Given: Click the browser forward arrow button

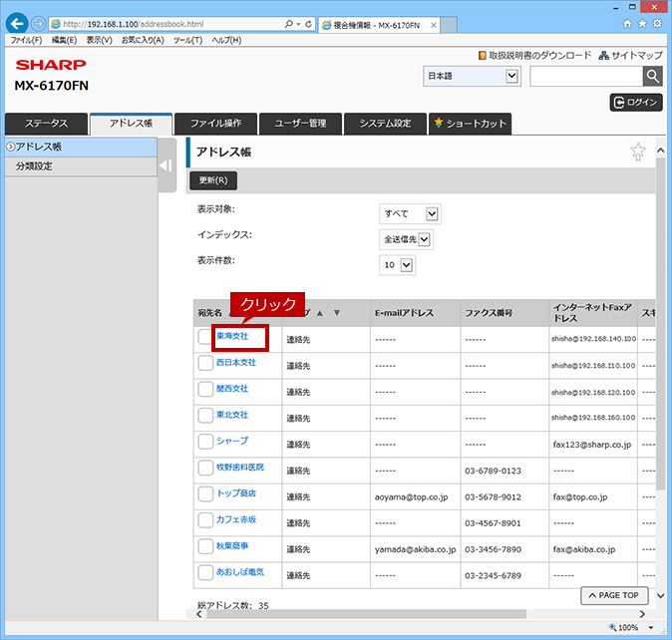Looking at the screenshot, I should (39, 24).
